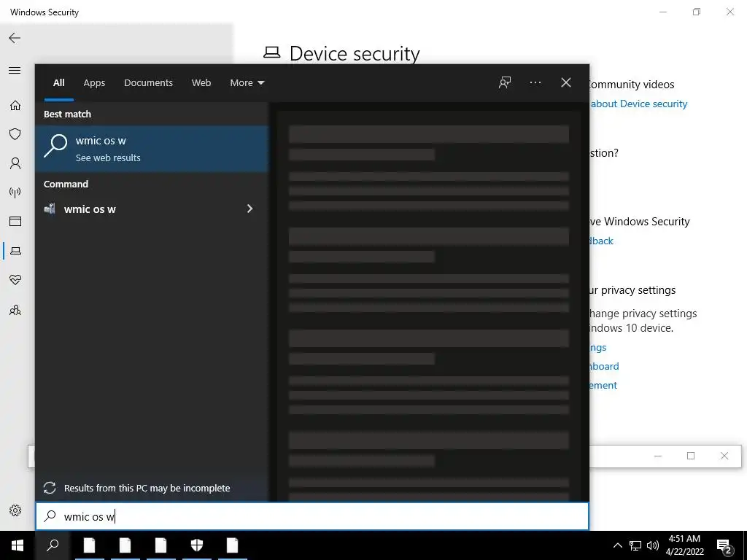
Task: Open the Windows Start menu
Action: (18, 545)
